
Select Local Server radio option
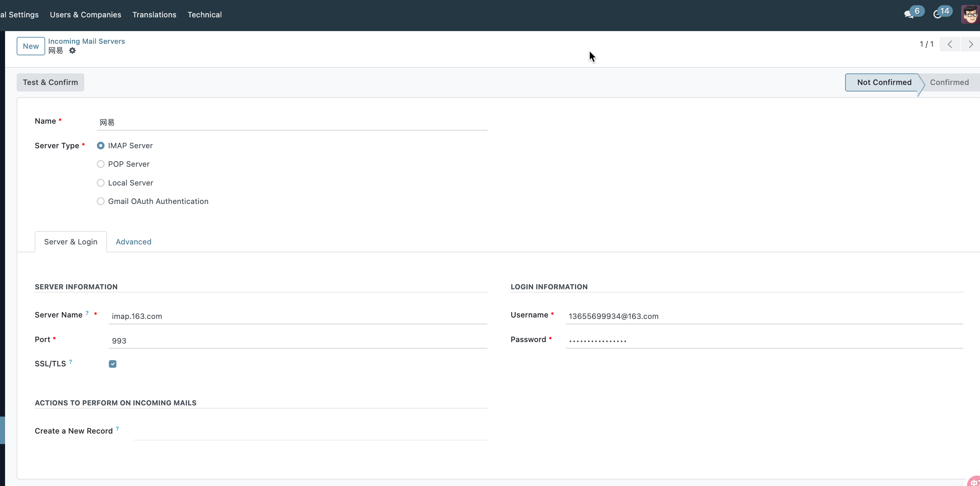101,183
